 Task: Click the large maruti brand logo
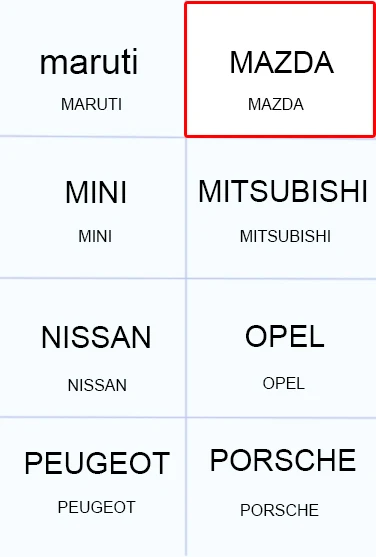(89, 63)
